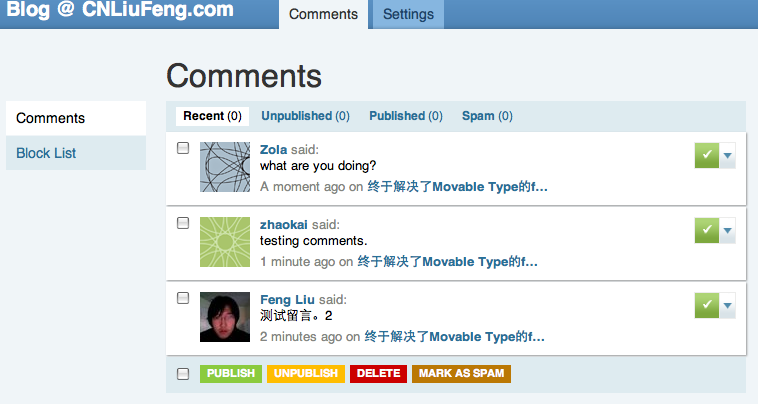758x404 pixels.
Task: Open Block List in the sidebar
Action: coord(46,153)
